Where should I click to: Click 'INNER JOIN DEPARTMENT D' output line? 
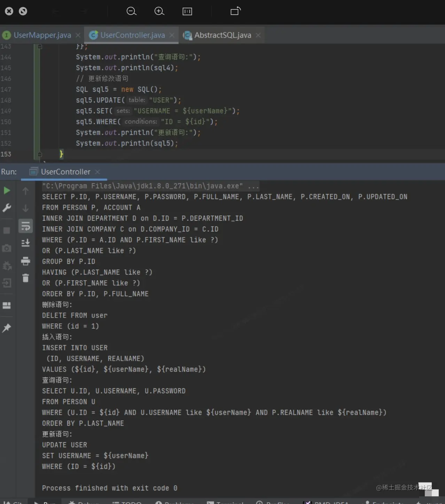(142, 219)
